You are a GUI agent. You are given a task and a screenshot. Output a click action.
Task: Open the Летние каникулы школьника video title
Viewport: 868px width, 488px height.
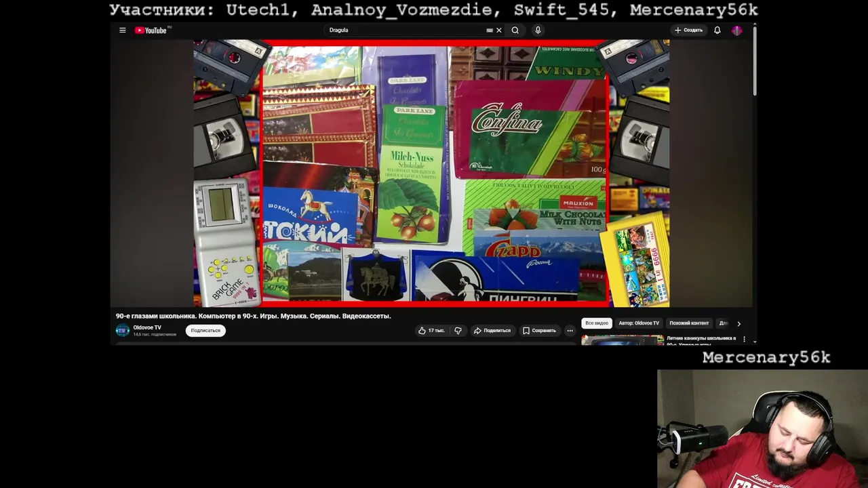coord(701,340)
